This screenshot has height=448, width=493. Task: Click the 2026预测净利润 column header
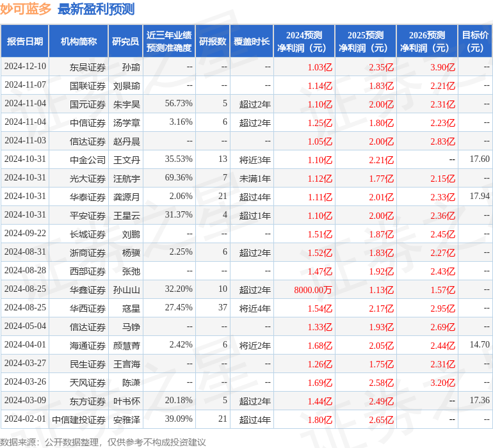pos(427,41)
